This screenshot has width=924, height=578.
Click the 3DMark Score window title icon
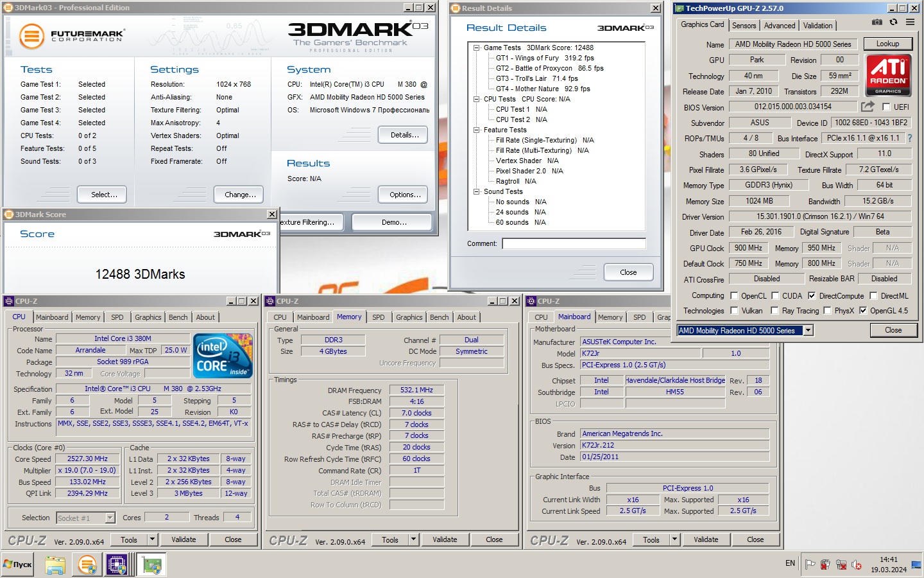coord(9,215)
